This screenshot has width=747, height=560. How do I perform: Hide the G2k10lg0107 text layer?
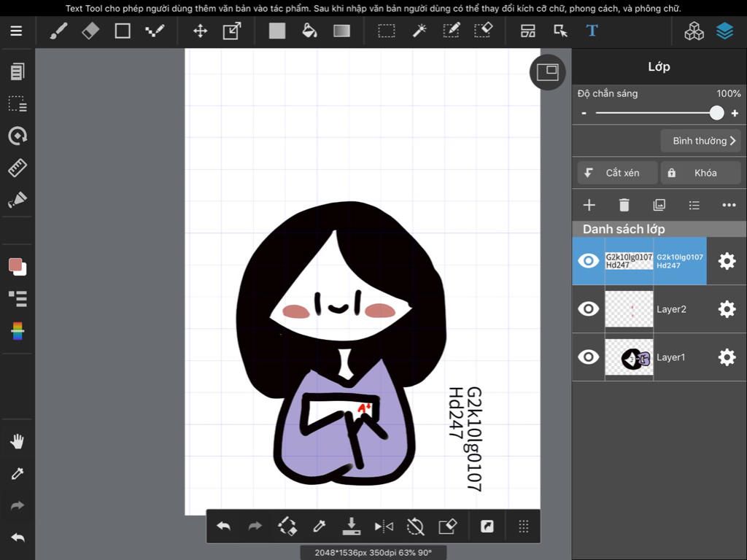[589, 261]
